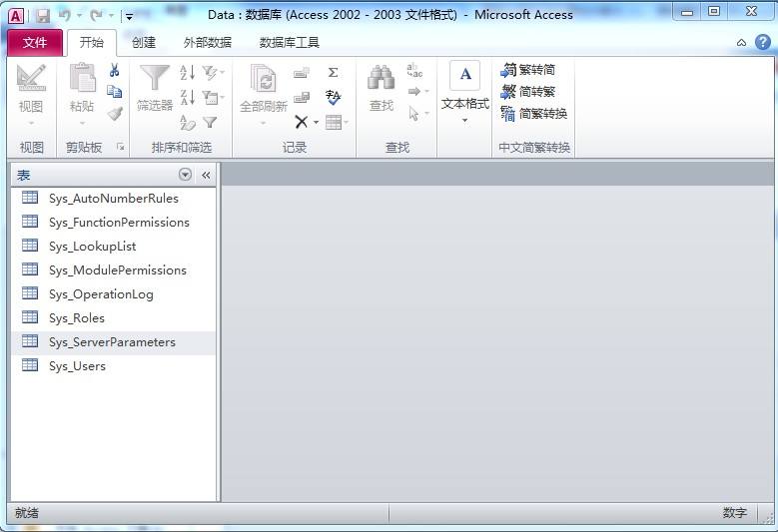Viewport: 778px width, 532px height.
Task: Click the Spelling check icon
Action: (x=333, y=97)
